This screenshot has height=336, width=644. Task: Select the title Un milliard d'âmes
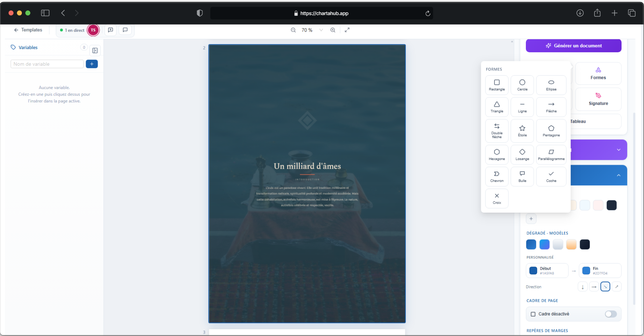(307, 166)
